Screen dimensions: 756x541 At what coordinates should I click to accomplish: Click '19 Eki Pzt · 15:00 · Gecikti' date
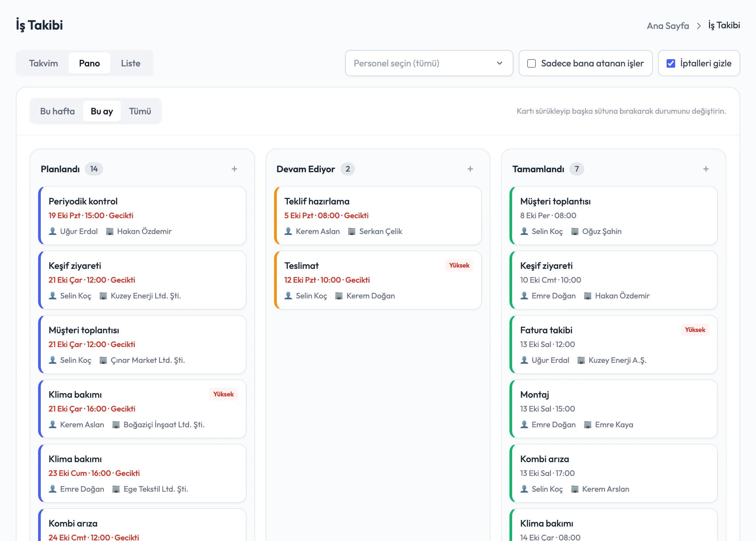pos(91,216)
